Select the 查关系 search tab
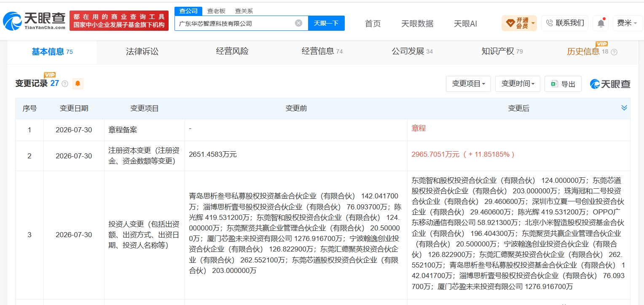 pos(244,11)
